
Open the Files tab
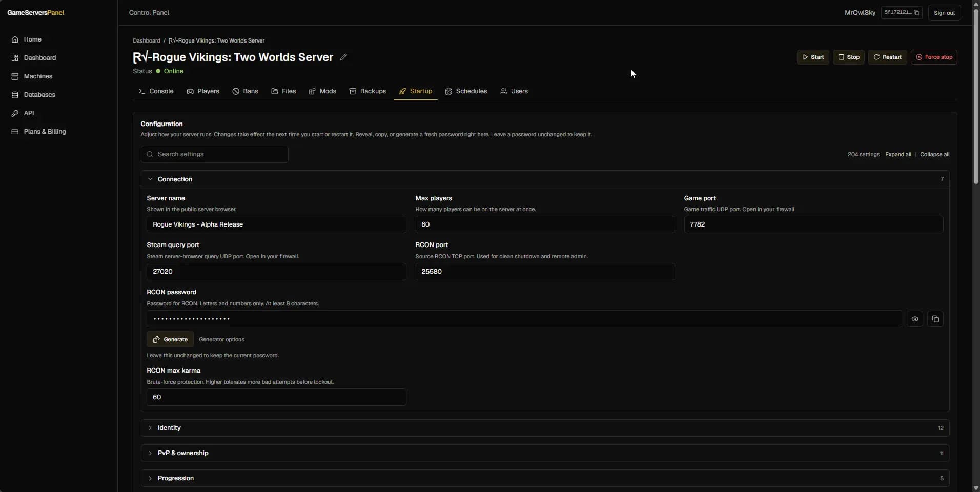click(283, 91)
